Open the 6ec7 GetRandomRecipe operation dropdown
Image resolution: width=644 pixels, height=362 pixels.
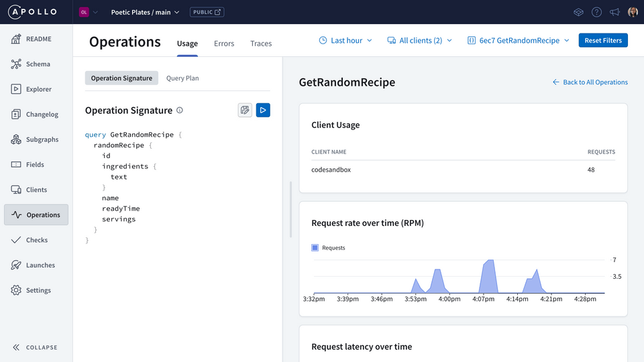pos(519,40)
